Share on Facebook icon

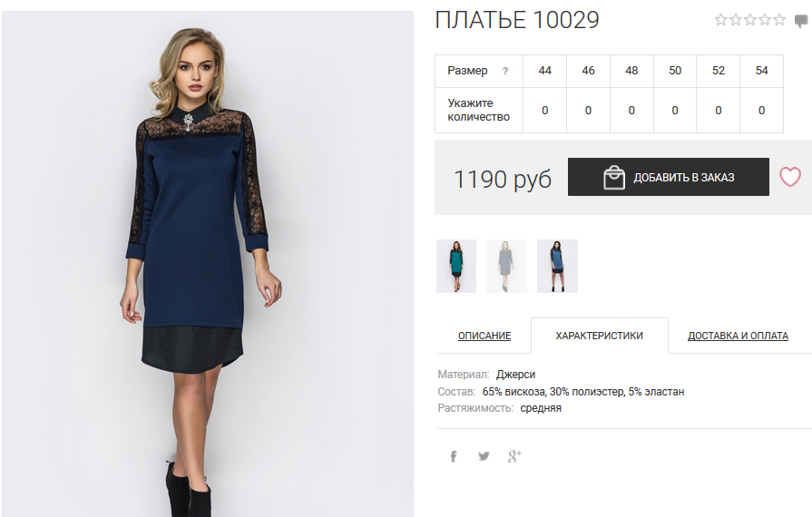454,456
